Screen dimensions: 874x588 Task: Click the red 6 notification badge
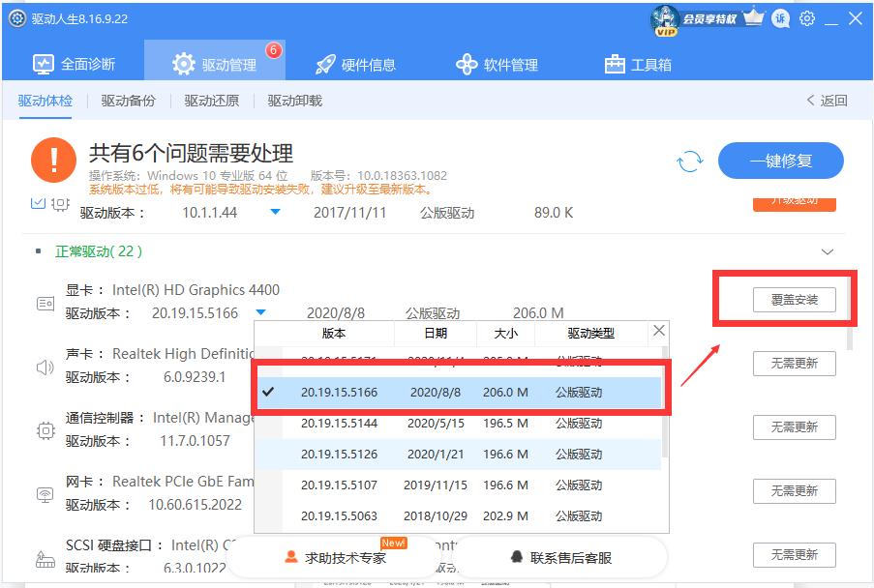tap(273, 50)
